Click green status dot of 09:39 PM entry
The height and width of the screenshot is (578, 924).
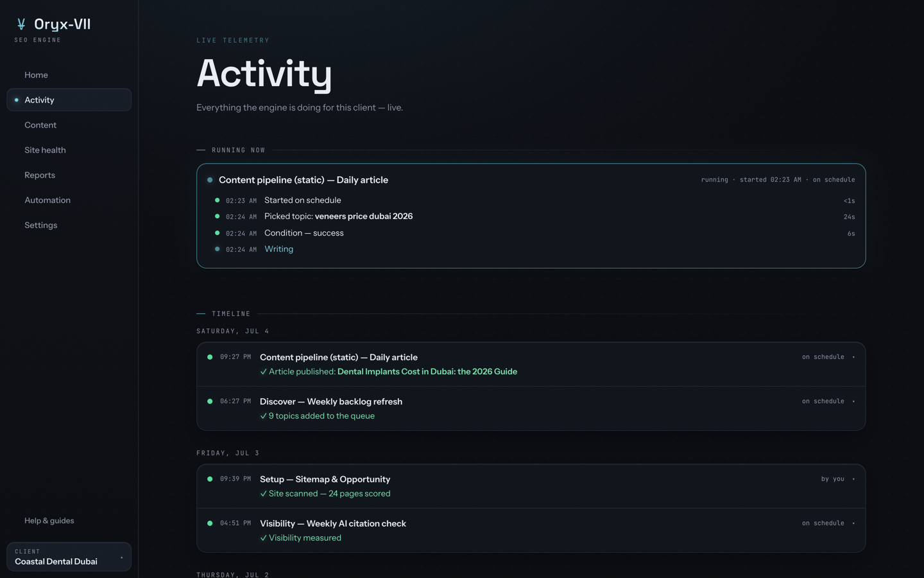210,479
